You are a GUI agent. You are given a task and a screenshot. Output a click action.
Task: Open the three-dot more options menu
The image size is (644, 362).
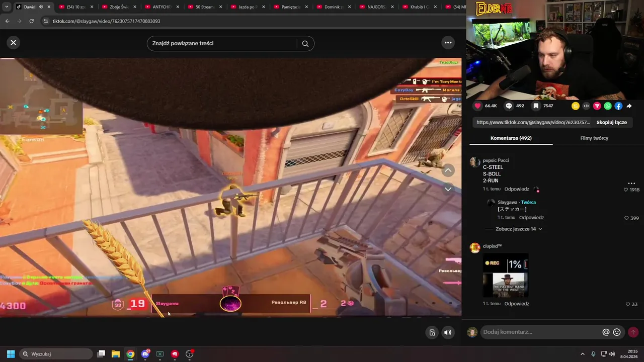pyautogui.click(x=448, y=43)
